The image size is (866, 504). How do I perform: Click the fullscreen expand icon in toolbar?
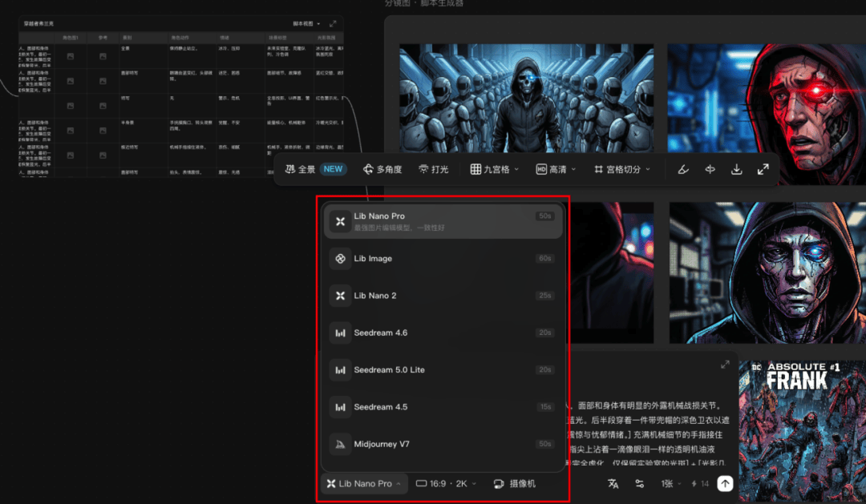pyautogui.click(x=763, y=170)
